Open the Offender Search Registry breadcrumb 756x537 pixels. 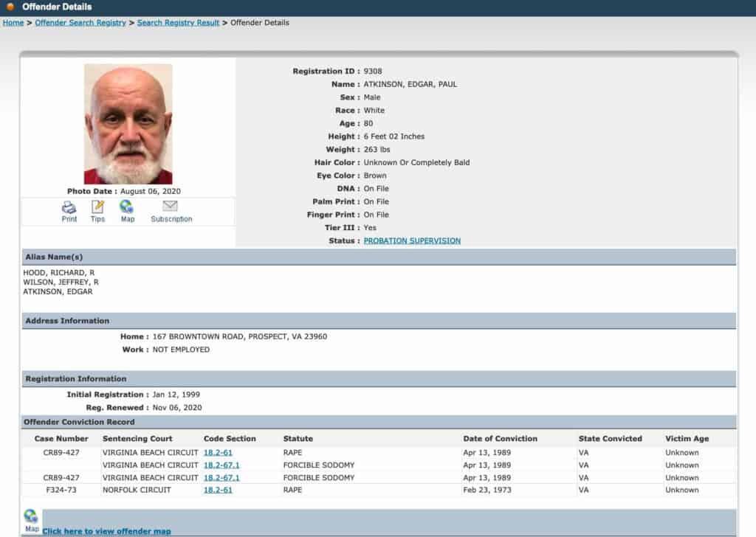(80, 23)
